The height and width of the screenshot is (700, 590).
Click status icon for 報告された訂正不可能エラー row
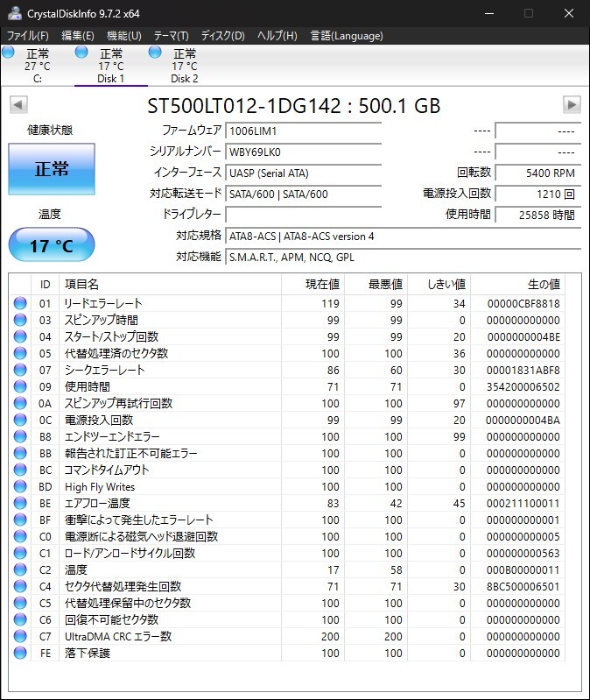(20, 453)
